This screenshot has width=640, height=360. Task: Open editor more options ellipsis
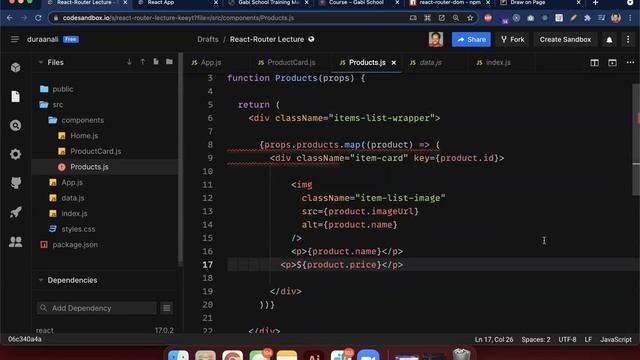click(x=630, y=62)
